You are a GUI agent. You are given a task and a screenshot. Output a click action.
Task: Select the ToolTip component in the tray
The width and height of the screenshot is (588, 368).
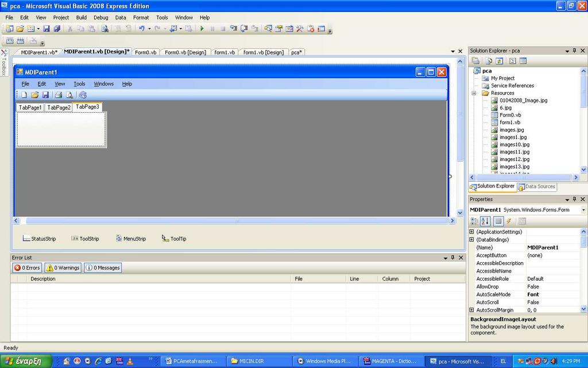click(174, 239)
